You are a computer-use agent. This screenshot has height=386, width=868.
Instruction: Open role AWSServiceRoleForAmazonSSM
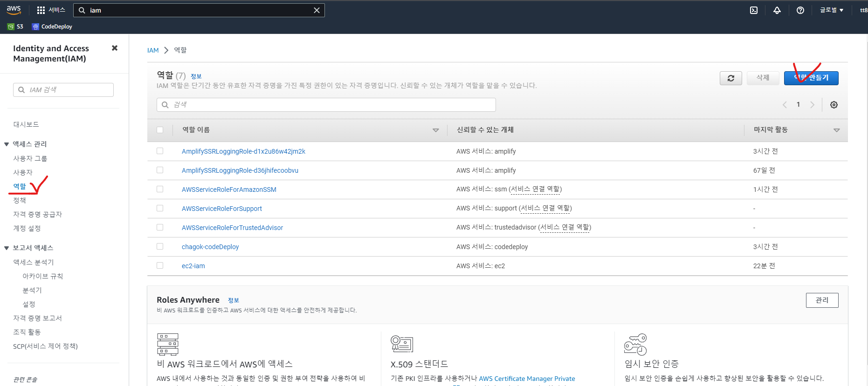[x=229, y=190]
